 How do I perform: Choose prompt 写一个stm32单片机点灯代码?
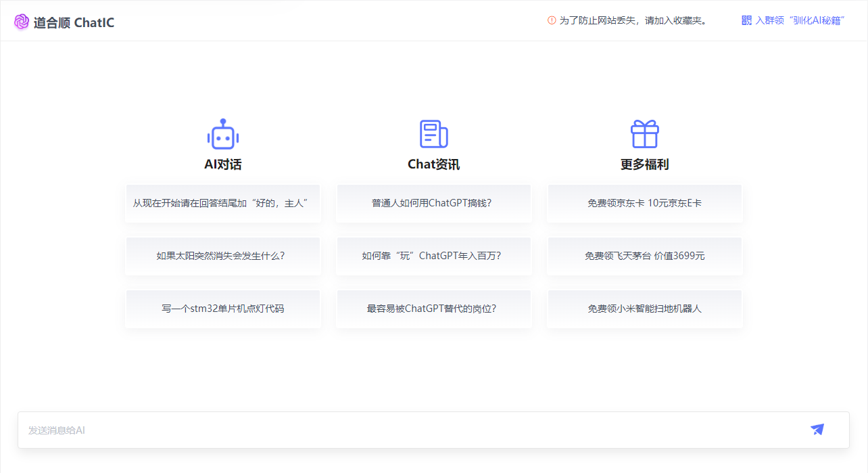[223, 309]
